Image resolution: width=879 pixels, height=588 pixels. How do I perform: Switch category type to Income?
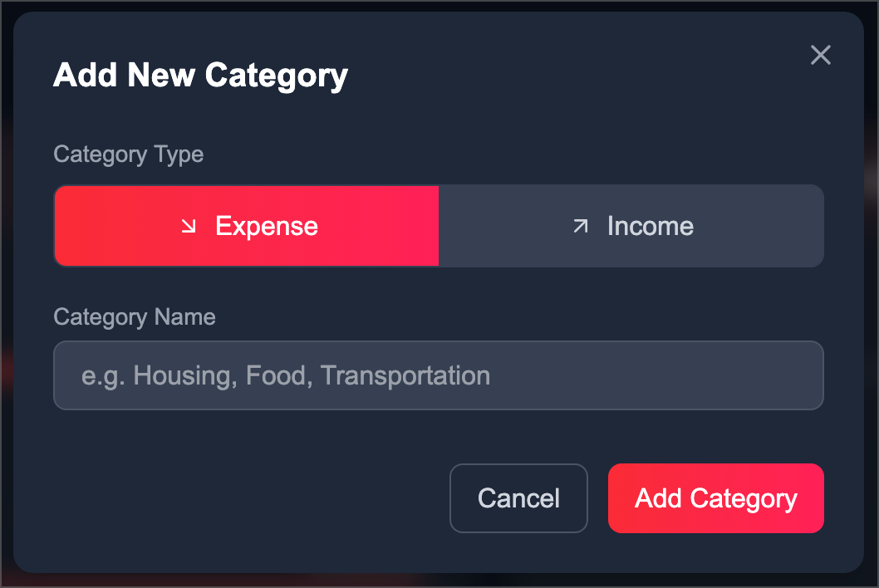(x=631, y=226)
